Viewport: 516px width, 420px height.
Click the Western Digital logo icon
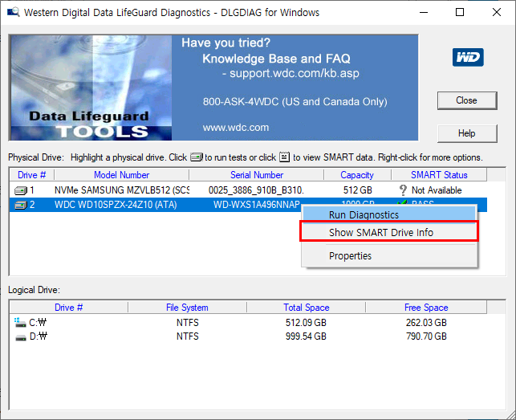coord(468,57)
